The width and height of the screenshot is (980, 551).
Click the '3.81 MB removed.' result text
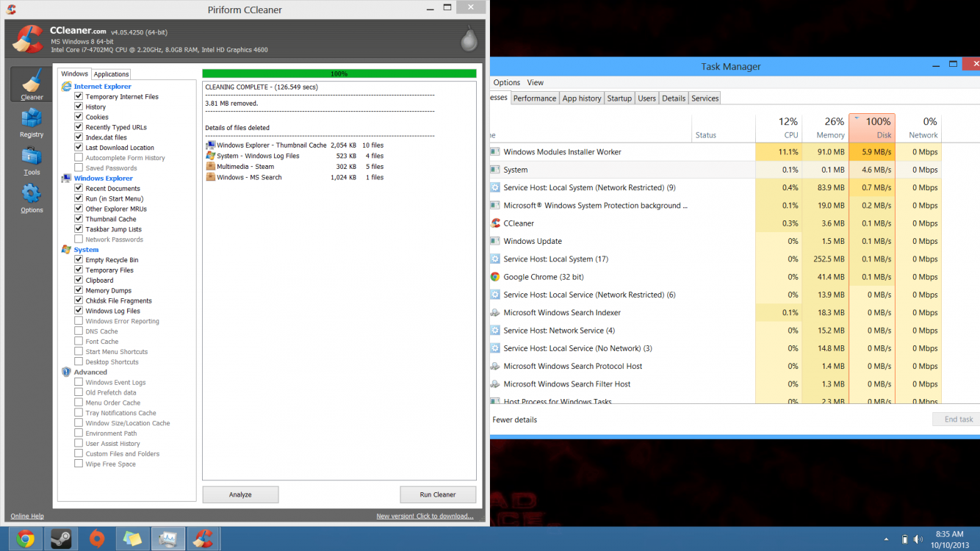231,104
